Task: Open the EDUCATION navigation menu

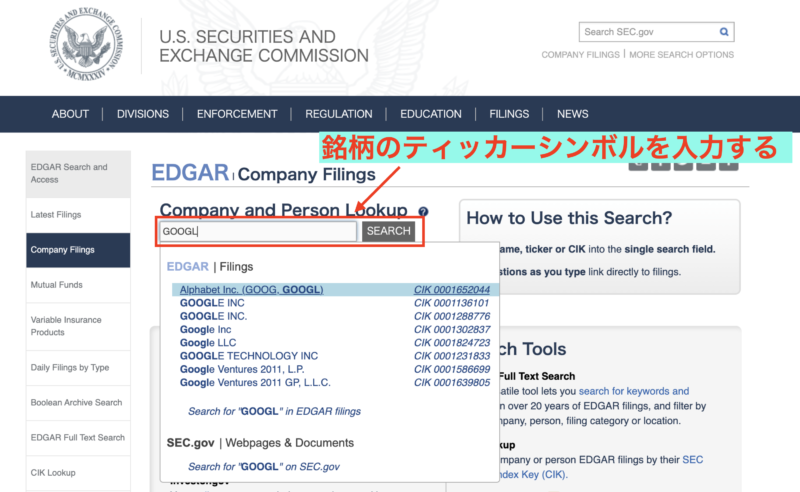Action: (x=431, y=114)
